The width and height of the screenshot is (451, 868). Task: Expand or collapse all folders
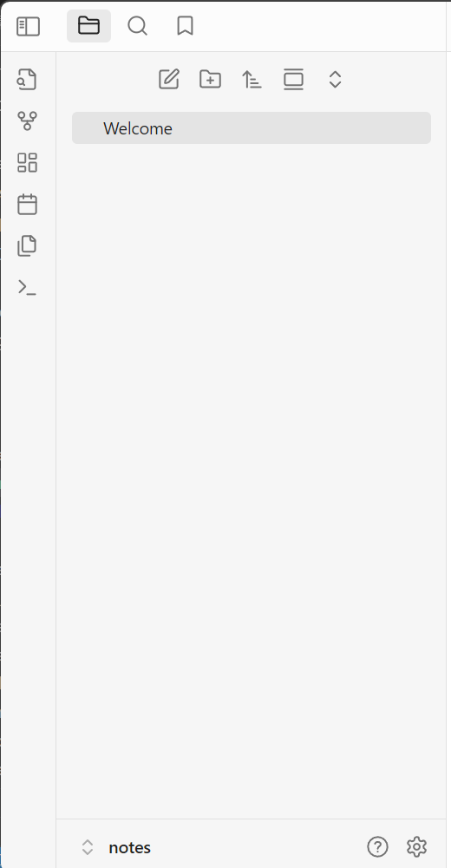tap(335, 79)
